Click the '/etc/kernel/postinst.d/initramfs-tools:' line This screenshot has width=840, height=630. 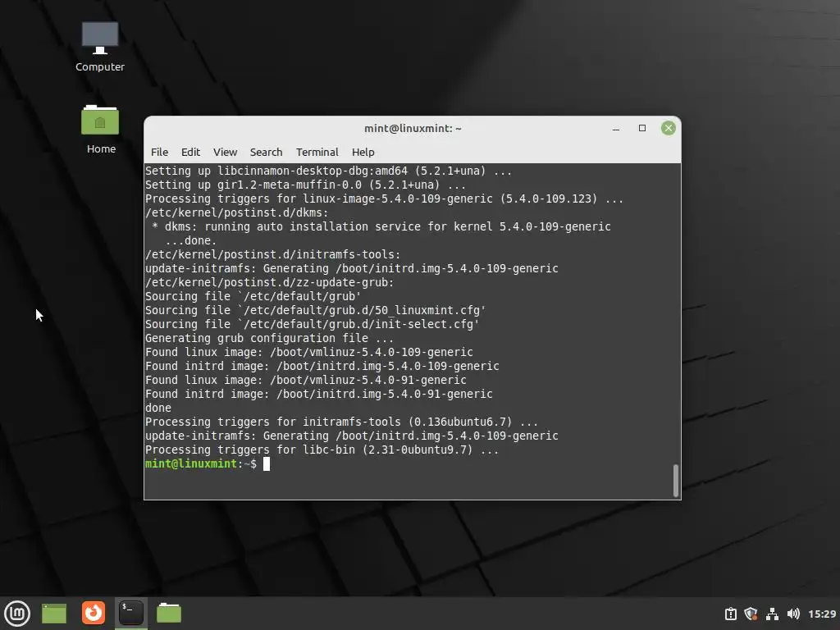pos(272,255)
